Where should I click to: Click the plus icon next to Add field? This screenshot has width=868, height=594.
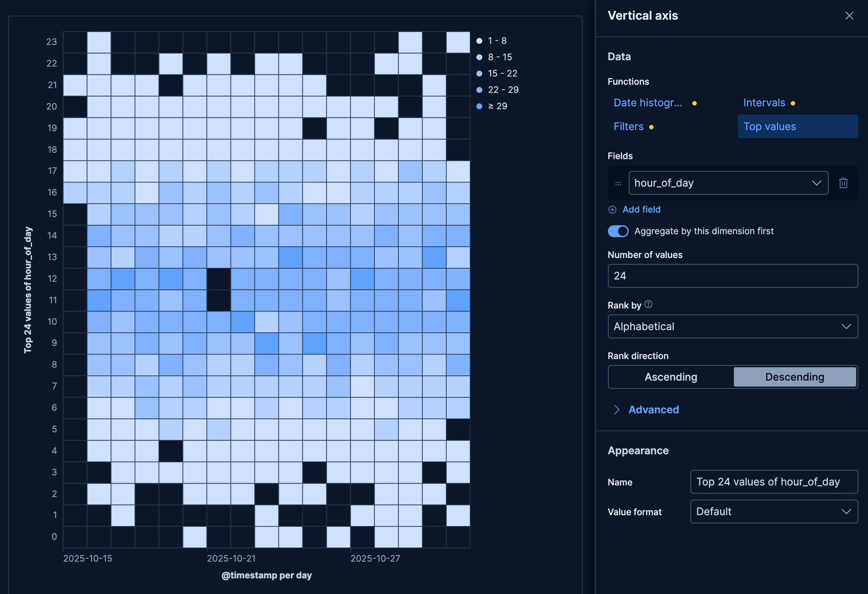click(x=612, y=210)
